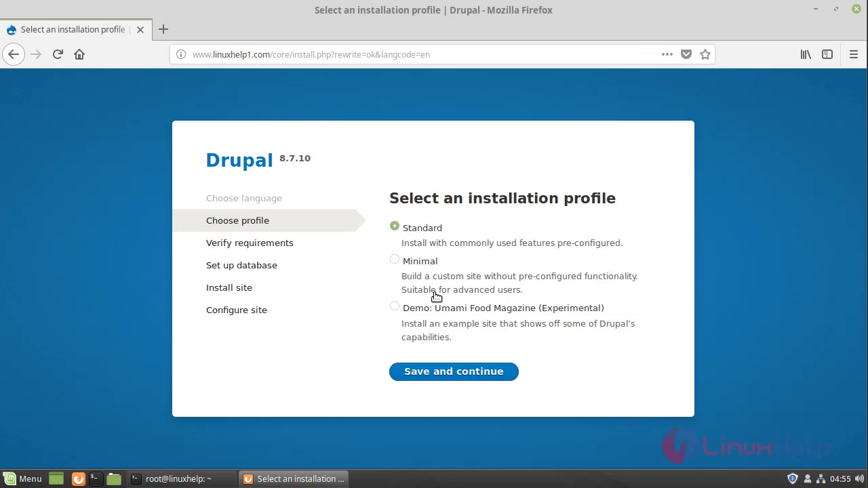Viewport: 868px width, 488px height.
Task: Launch terminal from the panel launcher
Action: coord(95,479)
